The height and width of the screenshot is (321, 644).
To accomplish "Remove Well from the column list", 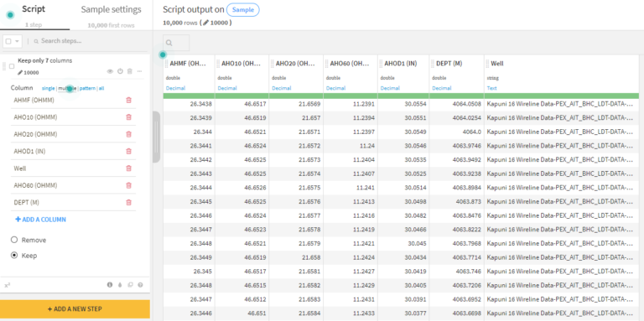I will point(128,168).
